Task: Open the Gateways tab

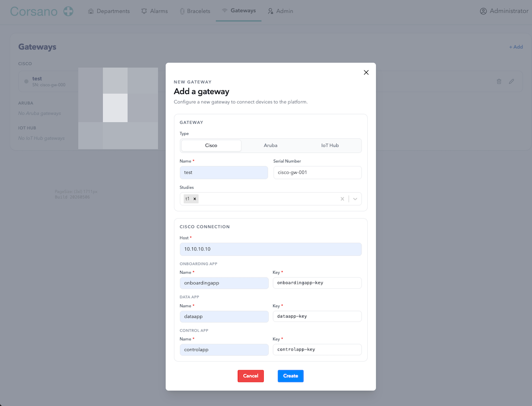Action: [x=239, y=11]
